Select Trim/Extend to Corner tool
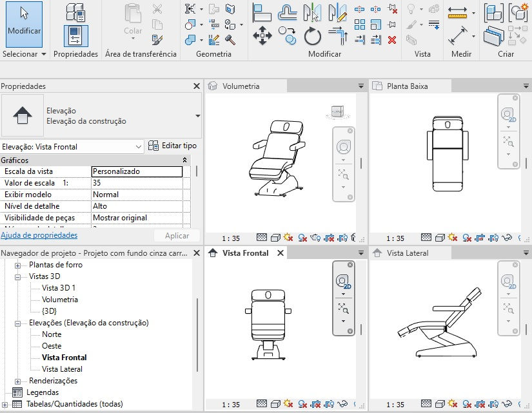 (x=338, y=35)
